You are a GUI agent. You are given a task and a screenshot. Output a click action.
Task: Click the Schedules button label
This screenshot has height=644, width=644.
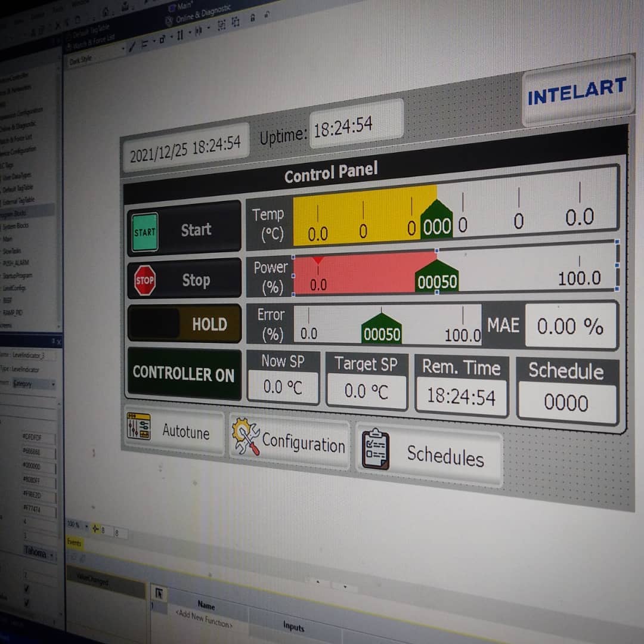click(445, 456)
